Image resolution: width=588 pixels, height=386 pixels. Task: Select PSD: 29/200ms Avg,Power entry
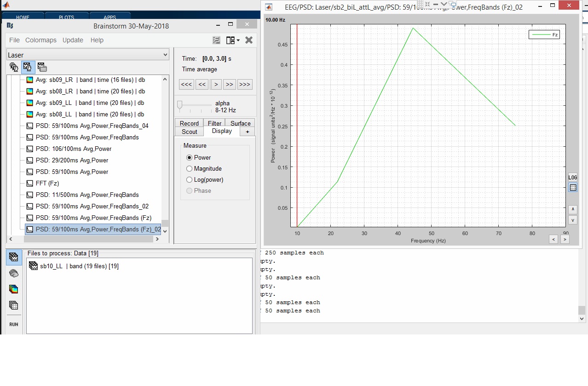tap(72, 160)
